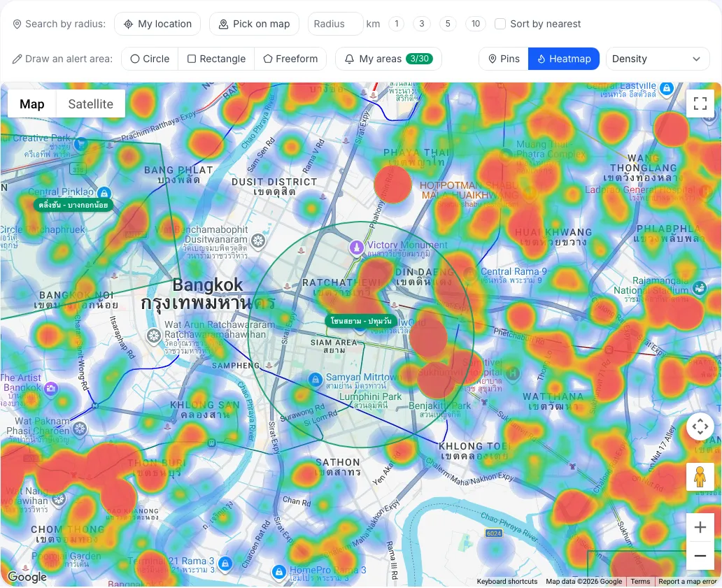This screenshot has height=588, width=722.
Task: Switch to Satellite view tab
Action: tap(91, 104)
